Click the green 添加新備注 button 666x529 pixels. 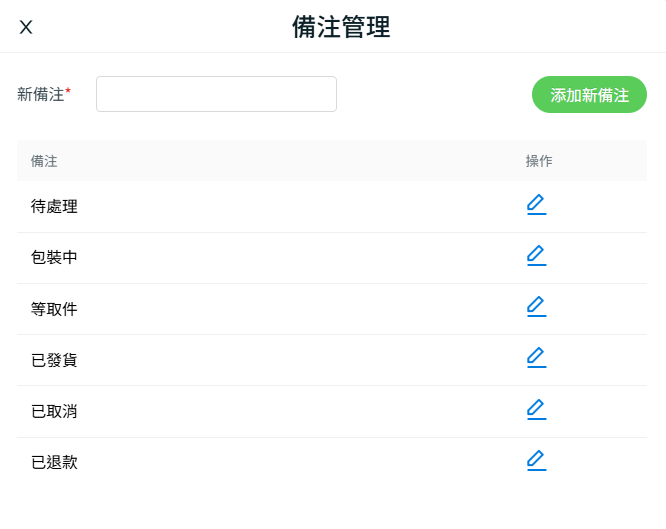point(589,95)
